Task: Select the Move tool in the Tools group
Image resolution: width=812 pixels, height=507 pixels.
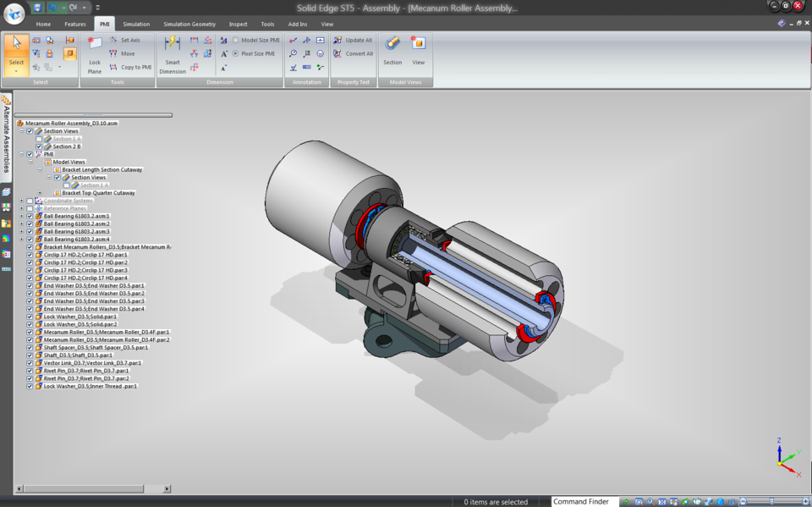Action: [x=127, y=52]
